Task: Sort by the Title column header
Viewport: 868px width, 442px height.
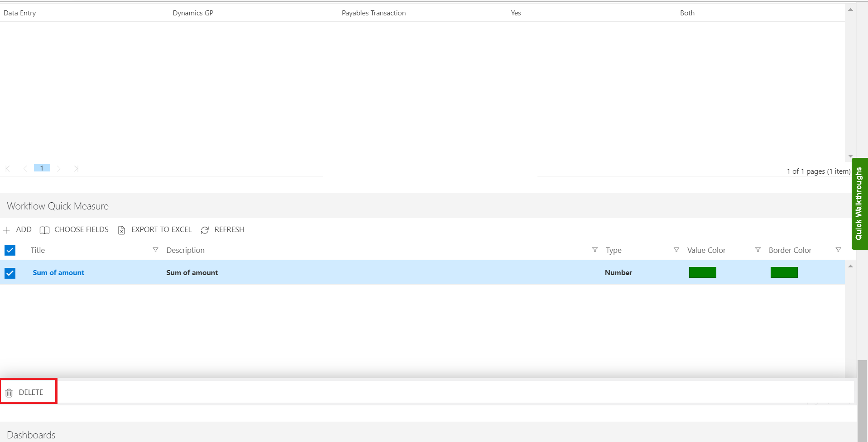Action: pyautogui.click(x=38, y=250)
